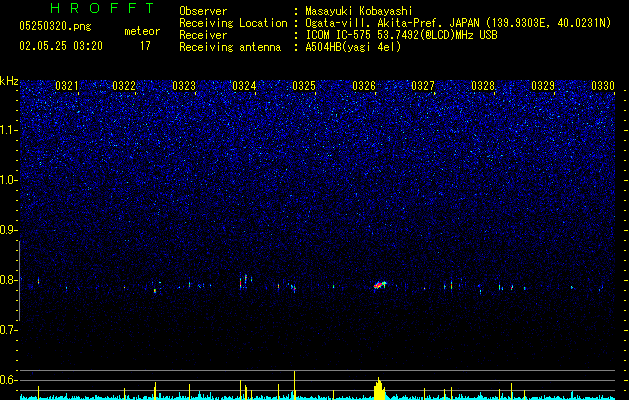
Task: Click observer name Masayuki Kobayashi
Action: (x=359, y=11)
